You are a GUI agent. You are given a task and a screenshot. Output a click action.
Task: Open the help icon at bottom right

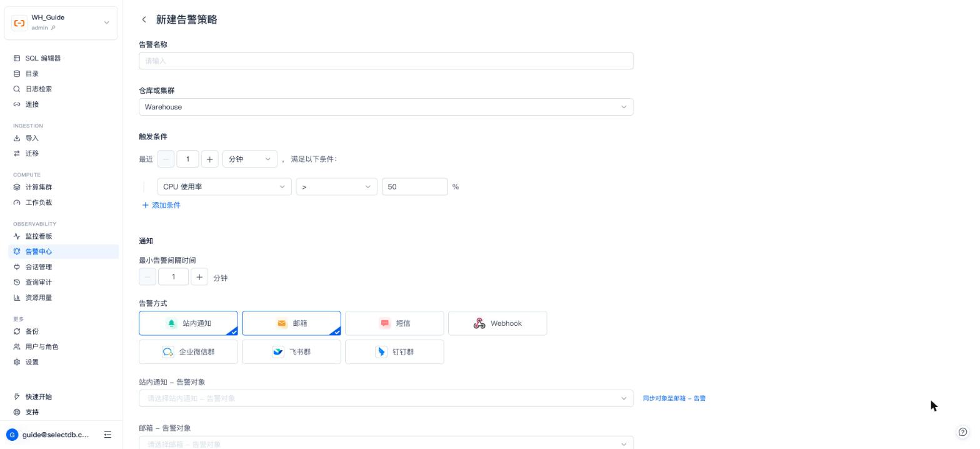point(963,431)
